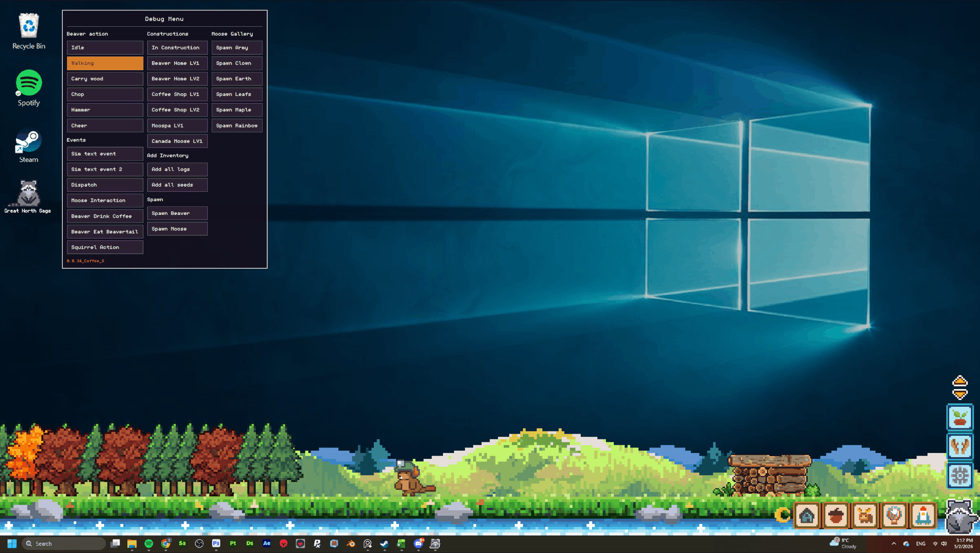Set beaver action to Carry wood
This screenshot has width=980, height=553.
105,79
